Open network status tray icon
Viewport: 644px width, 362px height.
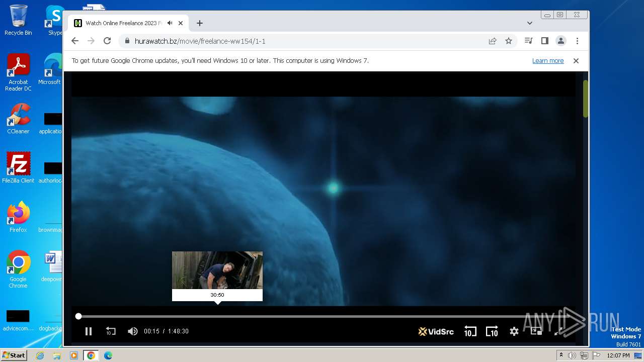click(x=584, y=355)
